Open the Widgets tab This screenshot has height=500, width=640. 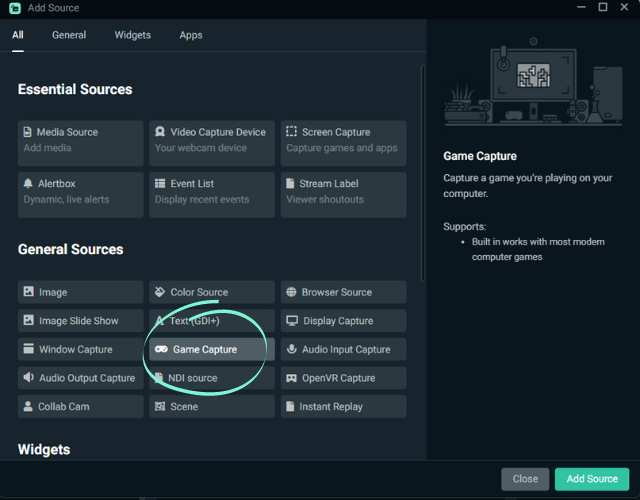click(133, 35)
